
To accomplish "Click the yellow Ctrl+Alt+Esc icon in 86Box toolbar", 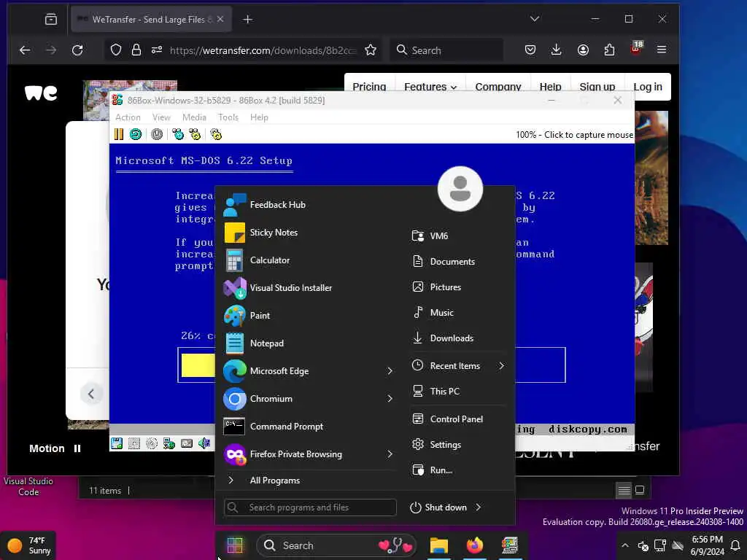I will (x=195, y=134).
